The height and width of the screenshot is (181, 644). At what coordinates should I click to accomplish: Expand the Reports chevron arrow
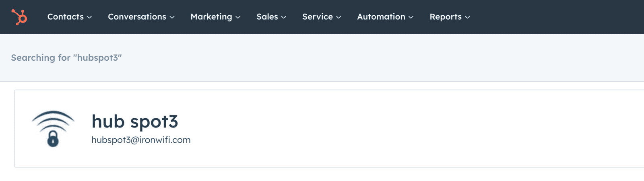click(467, 17)
